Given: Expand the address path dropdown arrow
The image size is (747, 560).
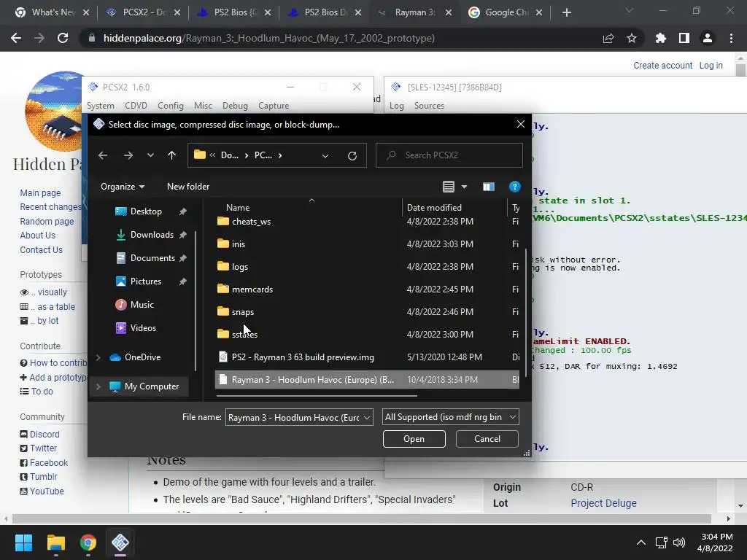Looking at the screenshot, I should pyautogui.click(x=325, y=156).
